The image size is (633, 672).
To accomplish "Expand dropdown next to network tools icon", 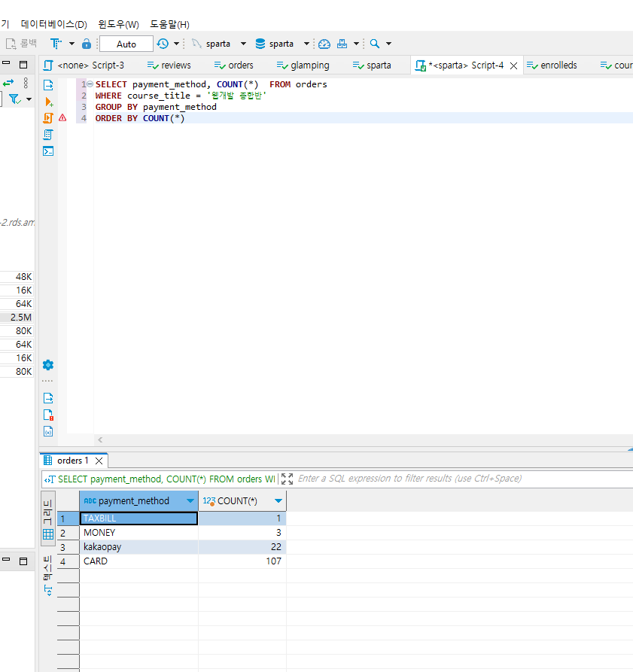I will (356, 44).
